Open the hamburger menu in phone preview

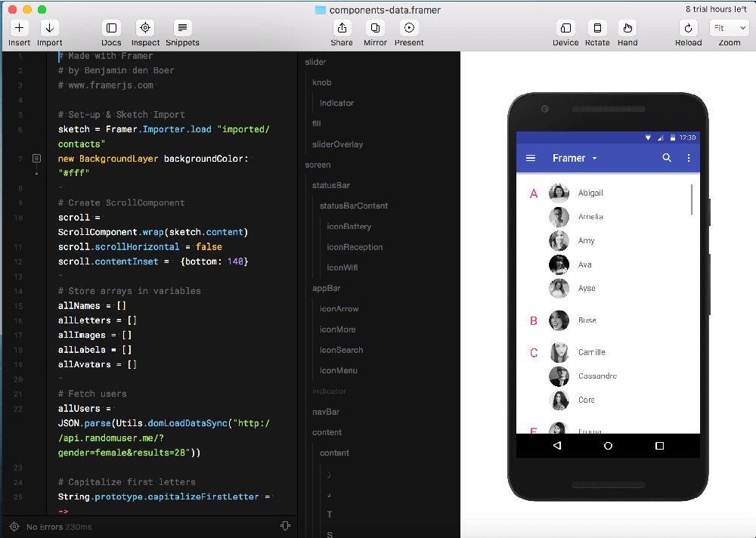coord(531,158)
